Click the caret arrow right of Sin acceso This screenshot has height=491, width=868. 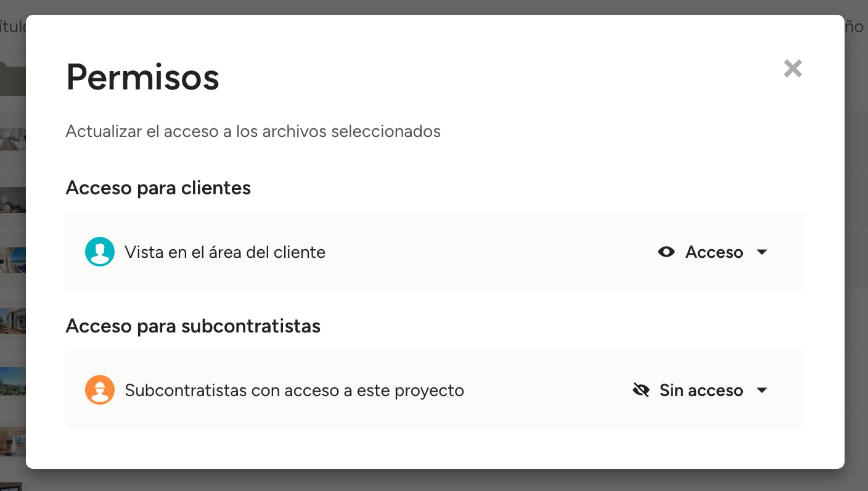(x=762, y=390)
